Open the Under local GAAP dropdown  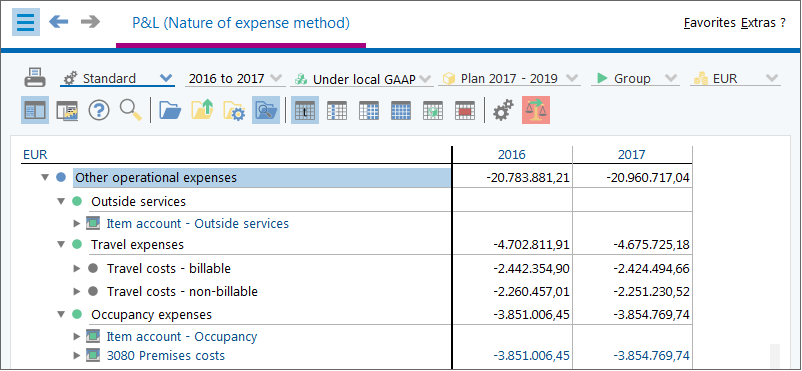pos(363,79)
